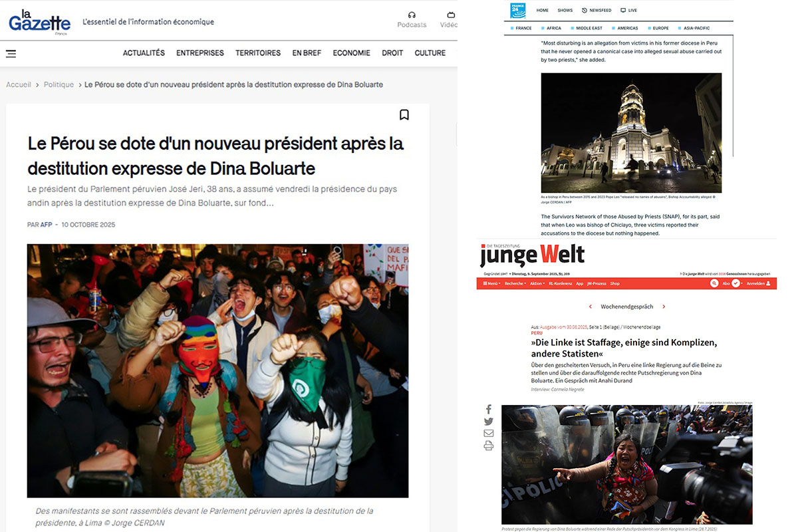This screenshot has height=532, width=798.
Task: Toggle the Abo checkmark button
Action: click(x=736, y=283)
